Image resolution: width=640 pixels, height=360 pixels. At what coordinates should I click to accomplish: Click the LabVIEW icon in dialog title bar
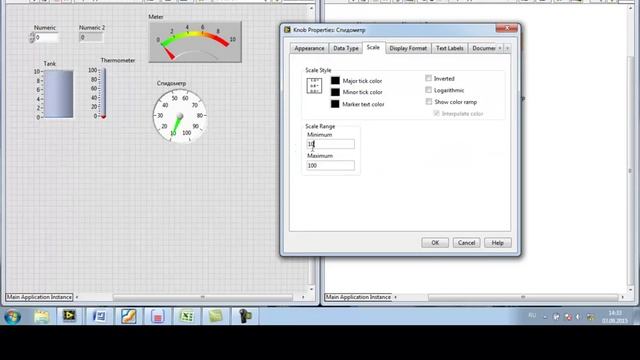coord(287,30)
